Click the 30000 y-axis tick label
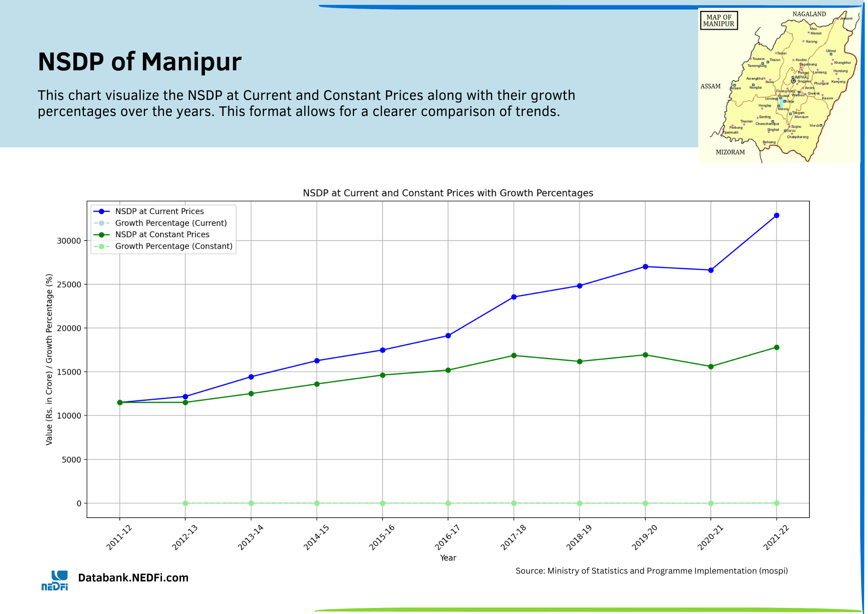The image size is (868, 614). pyautogui.click(x=69, y=241)
